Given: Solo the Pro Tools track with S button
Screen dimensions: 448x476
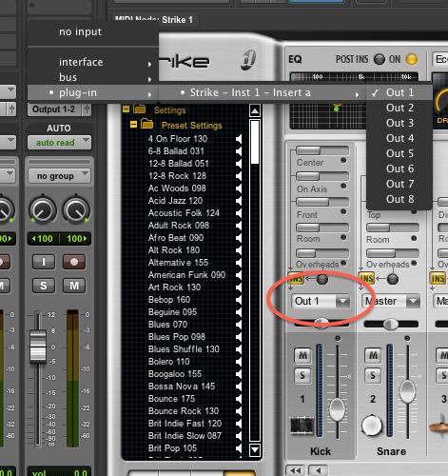Looking at the screenshot, I should (44, 286).
